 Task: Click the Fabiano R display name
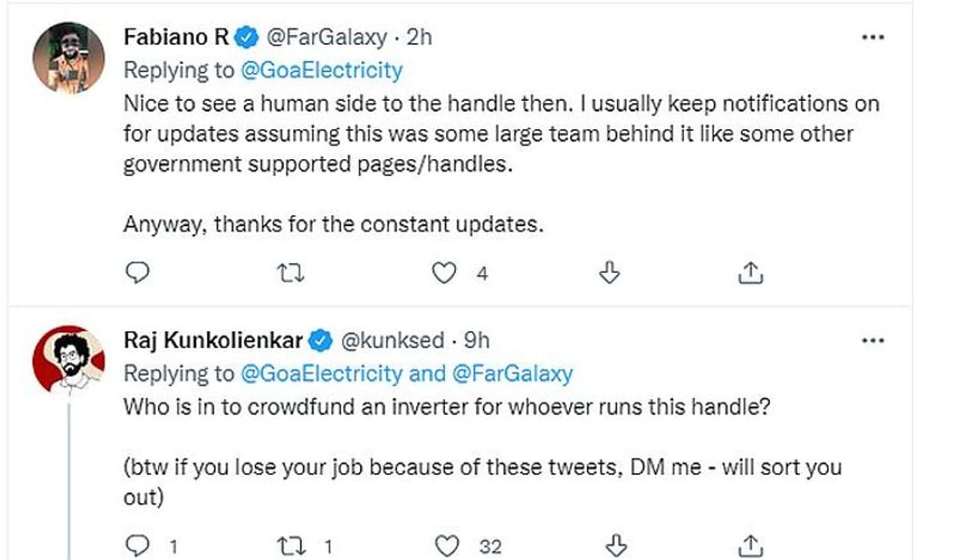pyautogui.click(x=178, y=37)
